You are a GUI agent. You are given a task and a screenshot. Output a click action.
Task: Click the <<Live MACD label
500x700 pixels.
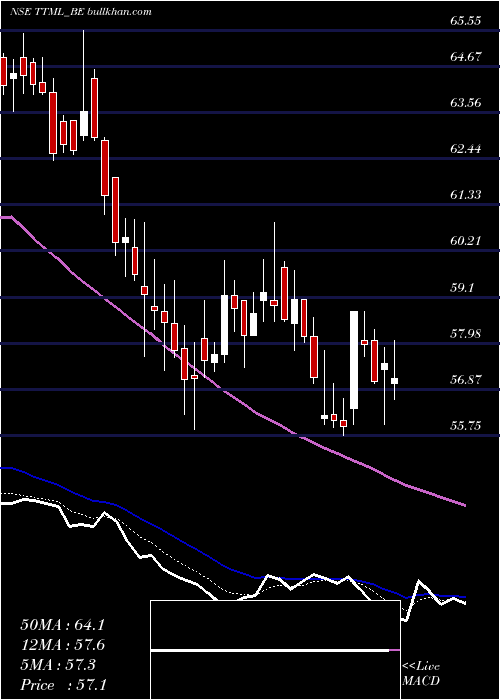pyautogui.click(x=421, y=673)
